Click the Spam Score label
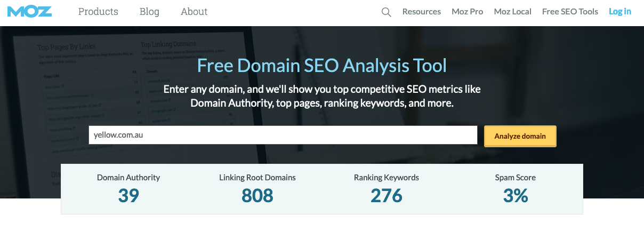 [516, 177]
